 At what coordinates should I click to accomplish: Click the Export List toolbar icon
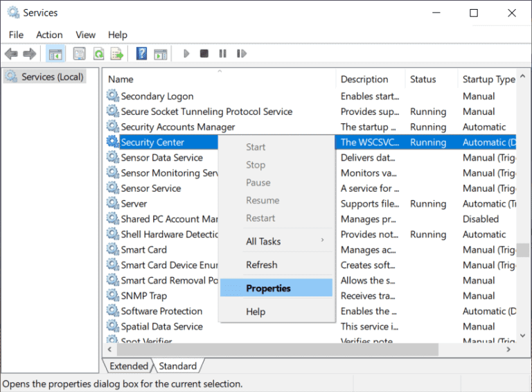pyautogui.click(x=117, y=54)
